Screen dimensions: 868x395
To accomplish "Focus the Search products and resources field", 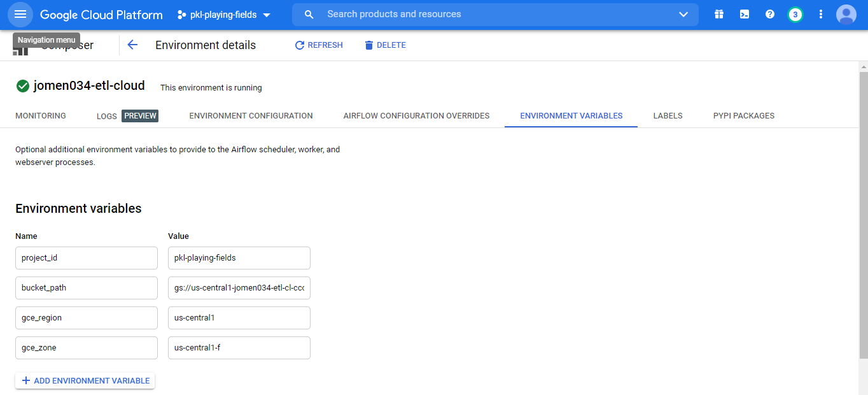I will click(x=496, y=14).
